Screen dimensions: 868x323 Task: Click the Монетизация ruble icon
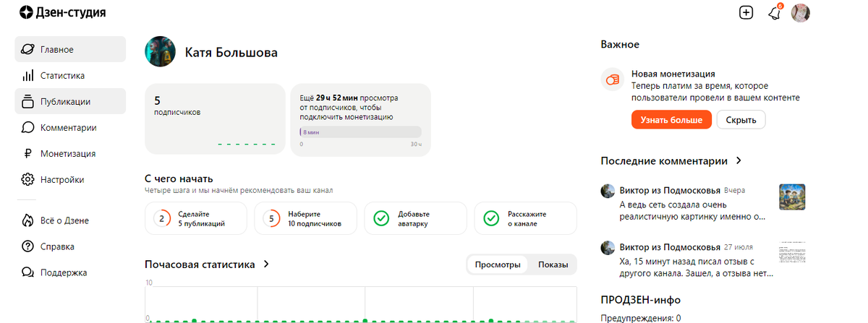[x=28, y=153]
